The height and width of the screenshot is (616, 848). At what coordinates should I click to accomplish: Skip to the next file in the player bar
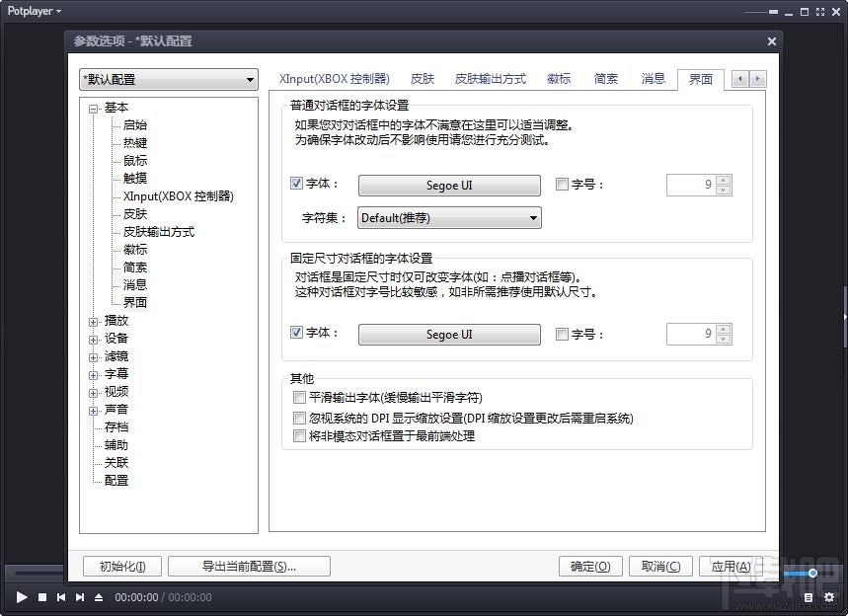pyautogui.click(x=80, y=597)
